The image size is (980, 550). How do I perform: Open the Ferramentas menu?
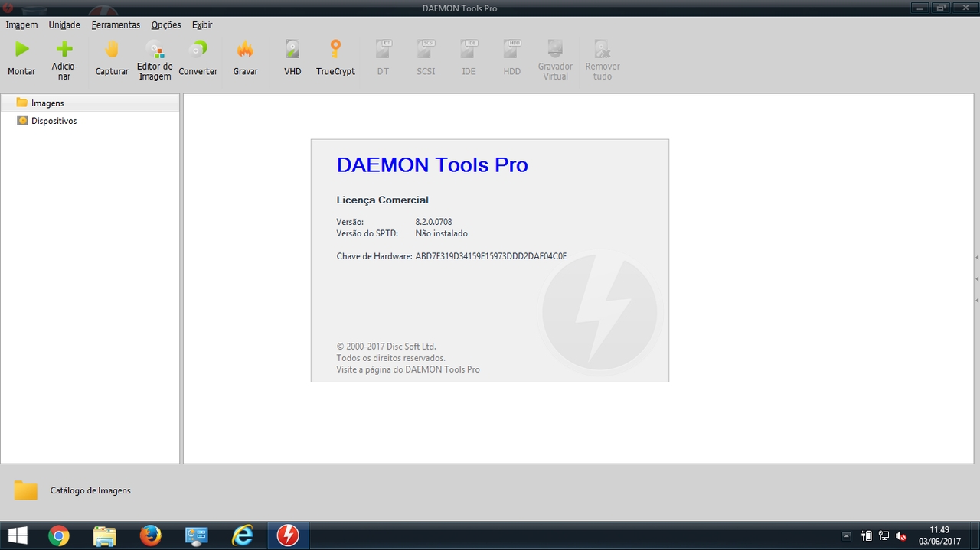(116, 24)
